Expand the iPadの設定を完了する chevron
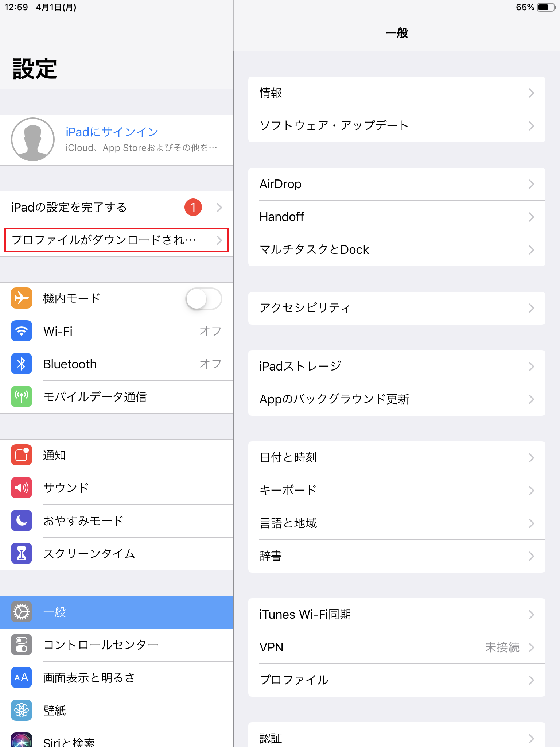 click(219, 208)
